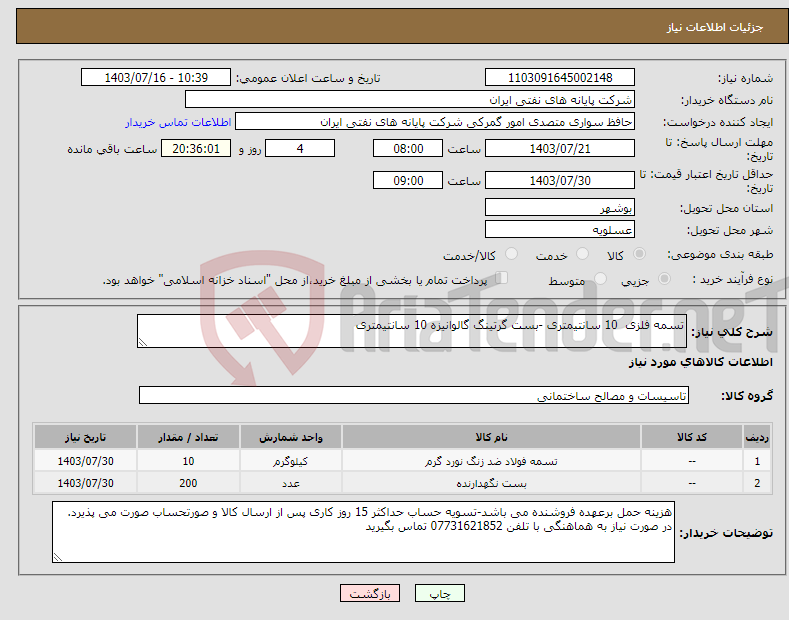
Task: Click the response deadline date 1403/07/21
Action: tap(560, 148)
